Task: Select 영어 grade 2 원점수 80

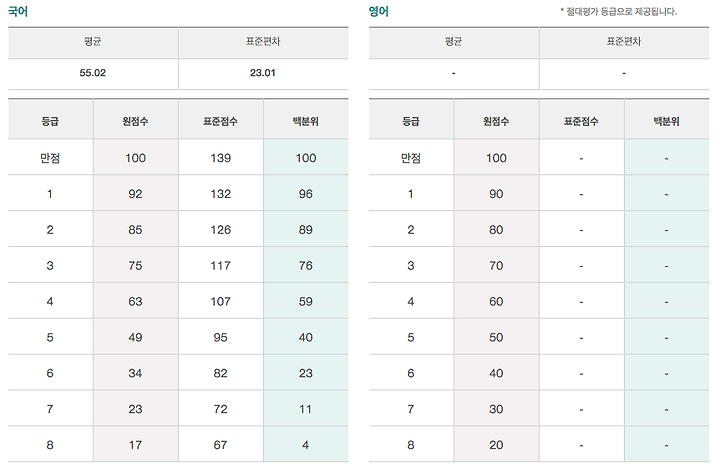Action: coord(496,230)
